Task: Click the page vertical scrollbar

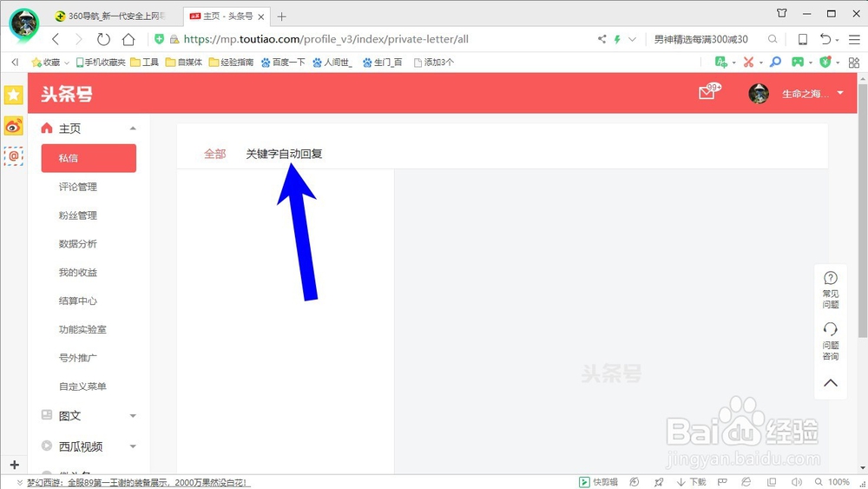Action: [x=863, y=210]
